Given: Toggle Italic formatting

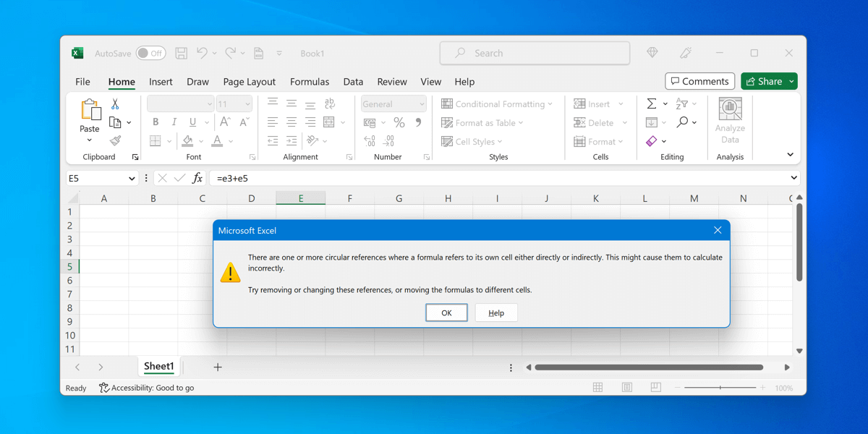Looking at the screenshot, I should (x=174, y=123).
